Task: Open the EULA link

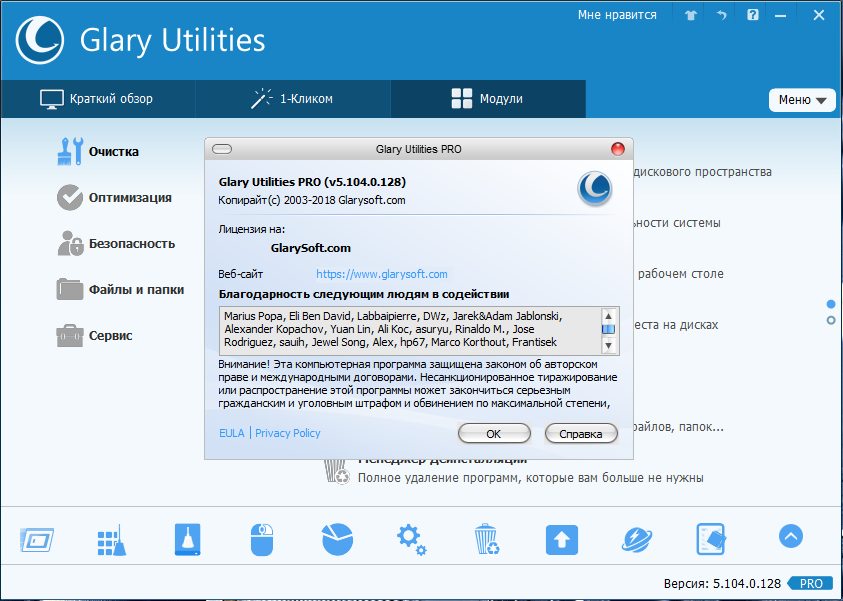Action: click(x=232, y=433)
